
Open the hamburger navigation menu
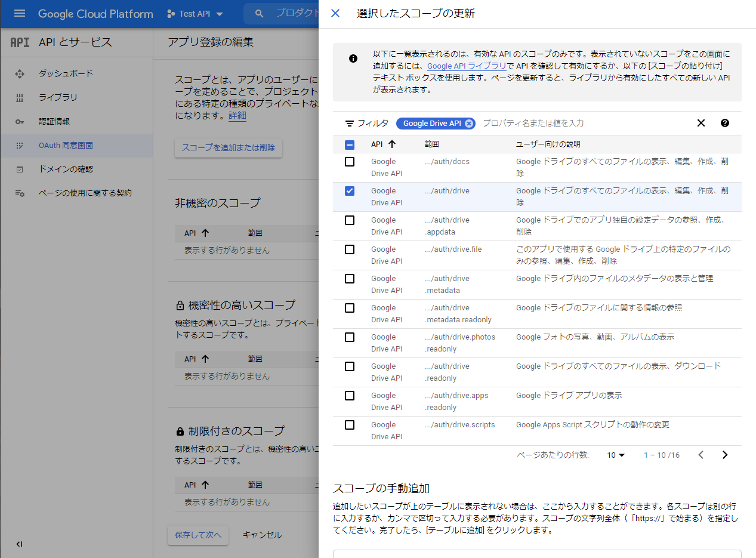click(20, 13)
